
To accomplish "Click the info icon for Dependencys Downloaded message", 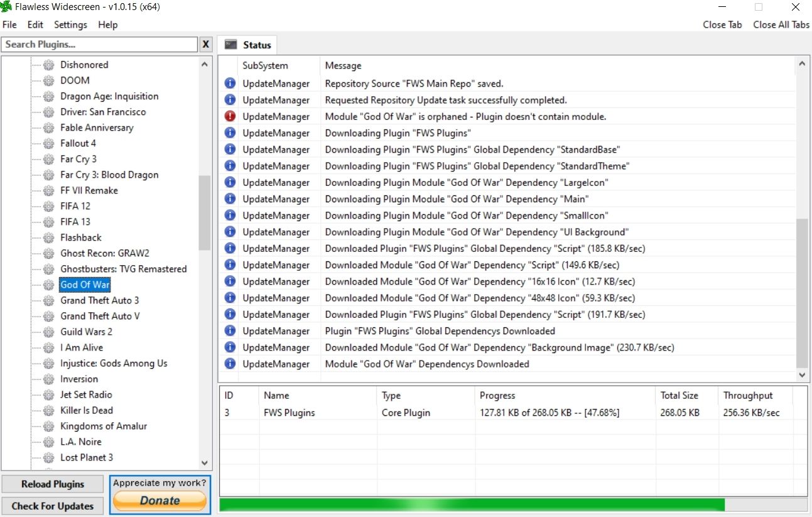I will click(230, 364).
